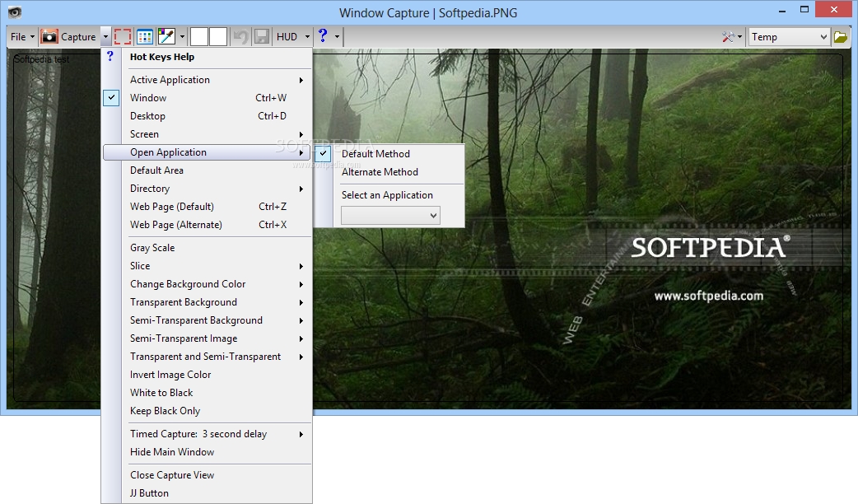This screenshot has width=858, height=504.
Task: Click the undo arrow icon
Action: tap(240, 37)
